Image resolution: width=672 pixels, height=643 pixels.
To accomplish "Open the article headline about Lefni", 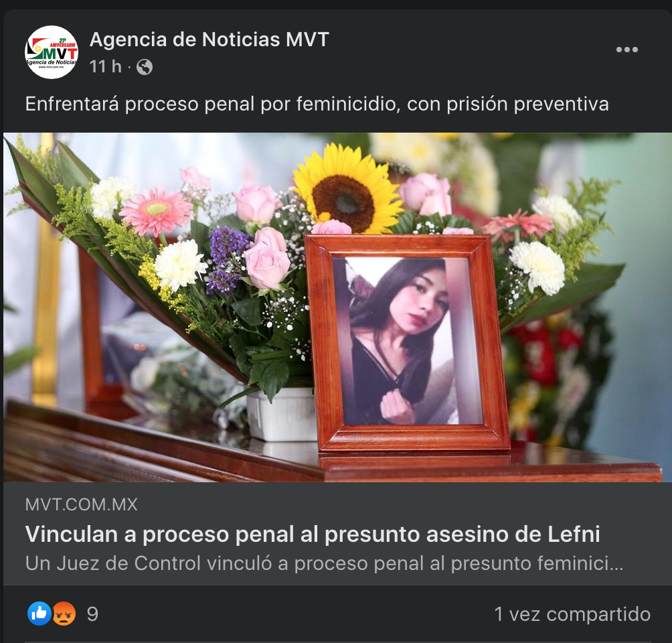I will (x=313, y=534).
